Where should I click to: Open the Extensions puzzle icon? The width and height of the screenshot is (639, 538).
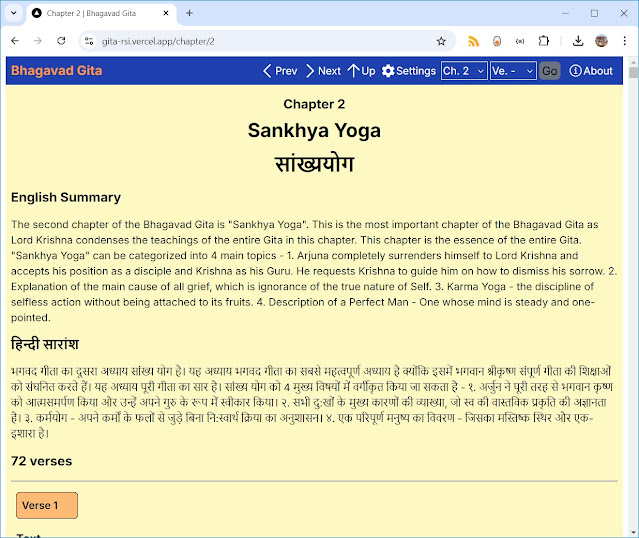coord(544,41)
